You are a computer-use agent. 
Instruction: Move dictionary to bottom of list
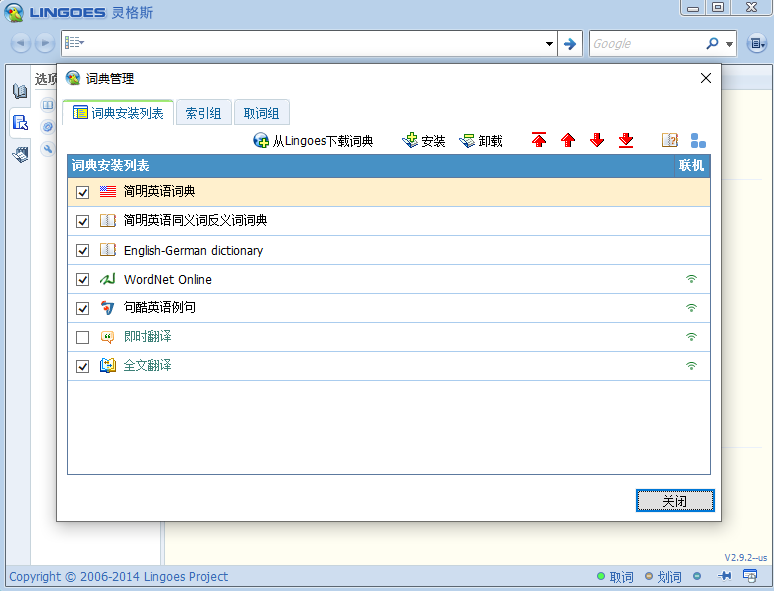point(626,140)
